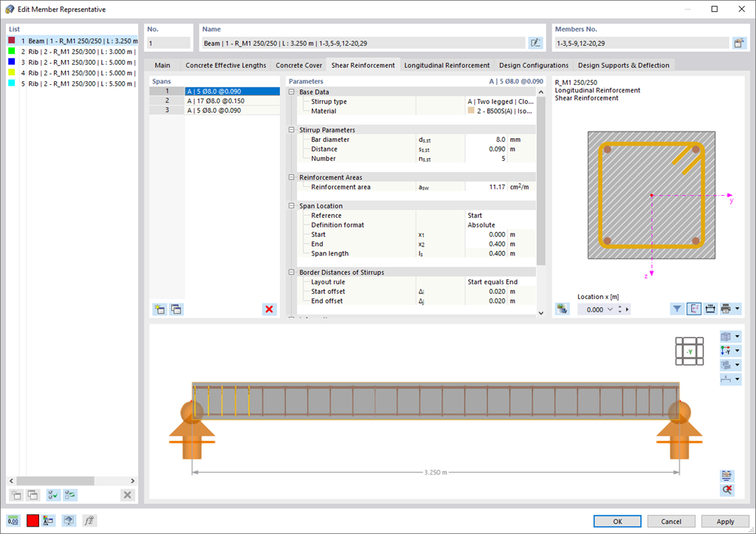Image resolution: width=756 pixels, height=534 pixels.
Task: Click the OK button
Action: 617,521
